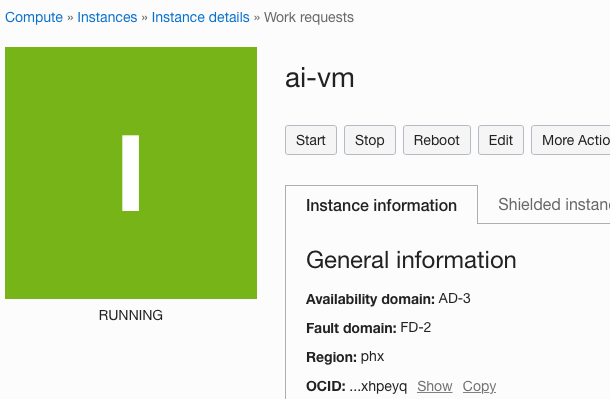610x399 pixels.
Task: Select the General information heading
Action: 411,260
